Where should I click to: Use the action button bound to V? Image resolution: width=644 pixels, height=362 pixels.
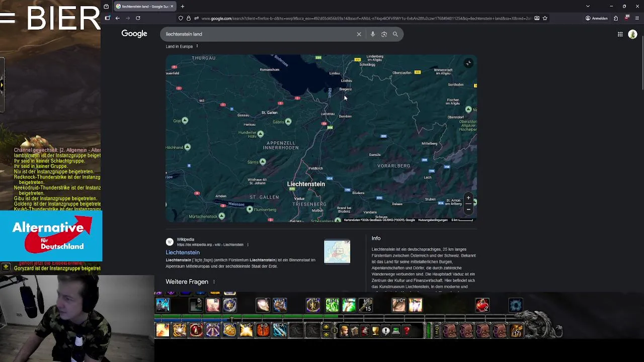tap(230, 330)
